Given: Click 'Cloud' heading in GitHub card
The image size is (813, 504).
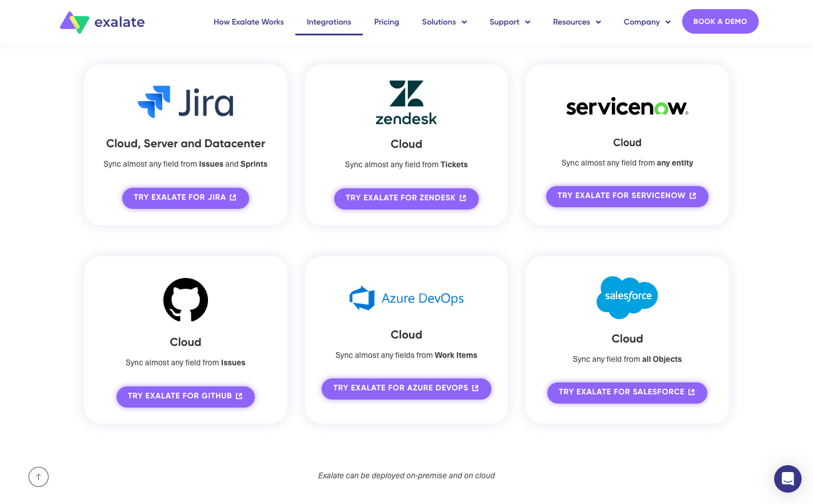Looking at the screenshot, I should click(x=186, y=342).
